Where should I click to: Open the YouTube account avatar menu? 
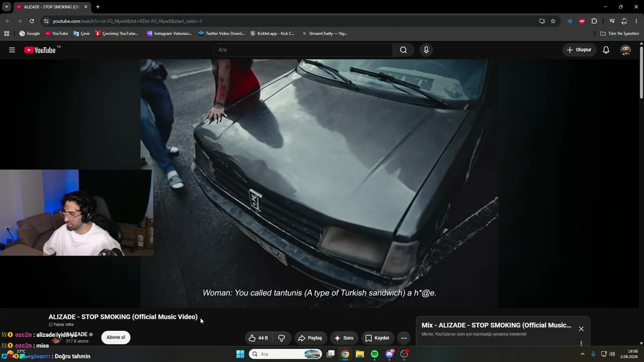pyautogui.click(x=626, y=50)
